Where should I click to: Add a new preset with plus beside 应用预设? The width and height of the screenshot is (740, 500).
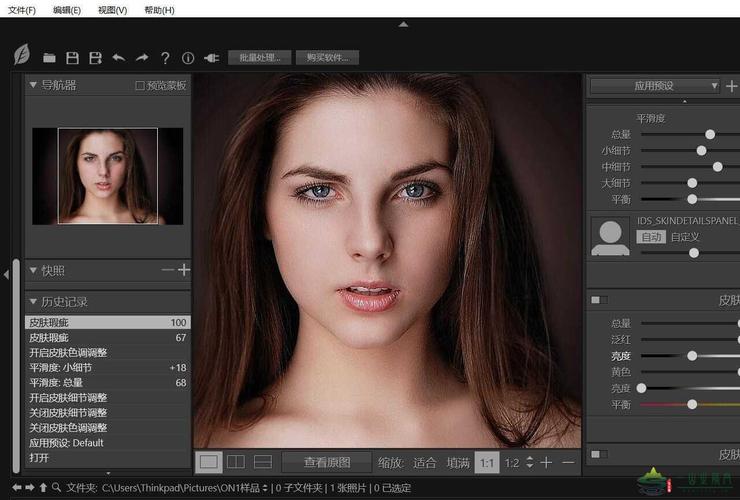[x=732, y=86]
